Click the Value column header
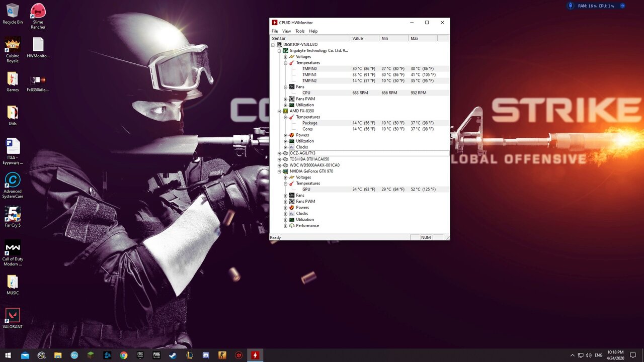 [364, 38]
